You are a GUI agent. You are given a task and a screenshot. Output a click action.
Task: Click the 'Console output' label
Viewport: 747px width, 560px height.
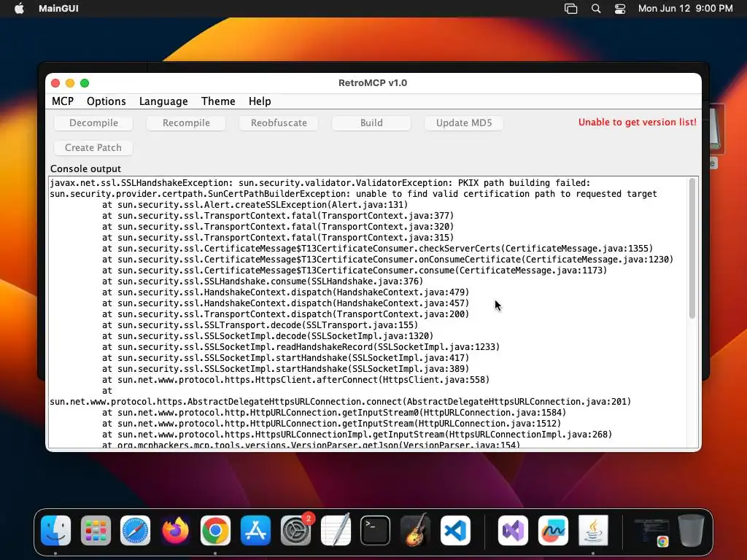[86, 168]
